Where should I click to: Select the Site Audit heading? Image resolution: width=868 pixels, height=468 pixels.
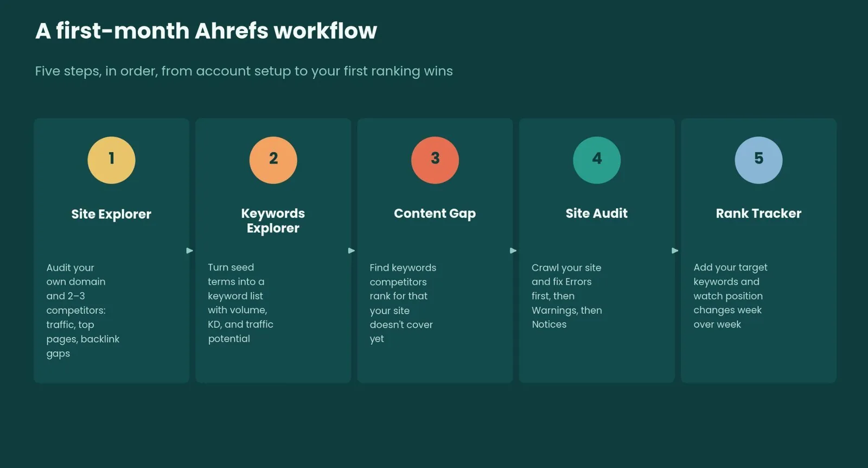pos(597,213)
